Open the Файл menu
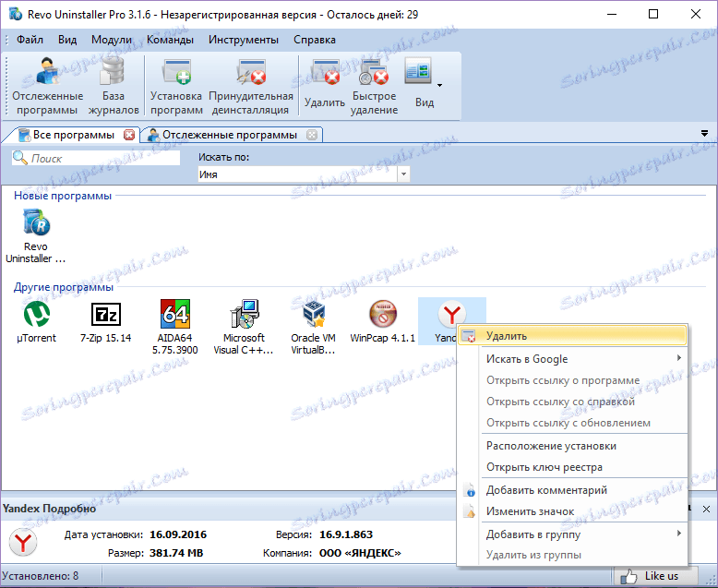Viewport: 718px width, 588px height. click(30, 40)
